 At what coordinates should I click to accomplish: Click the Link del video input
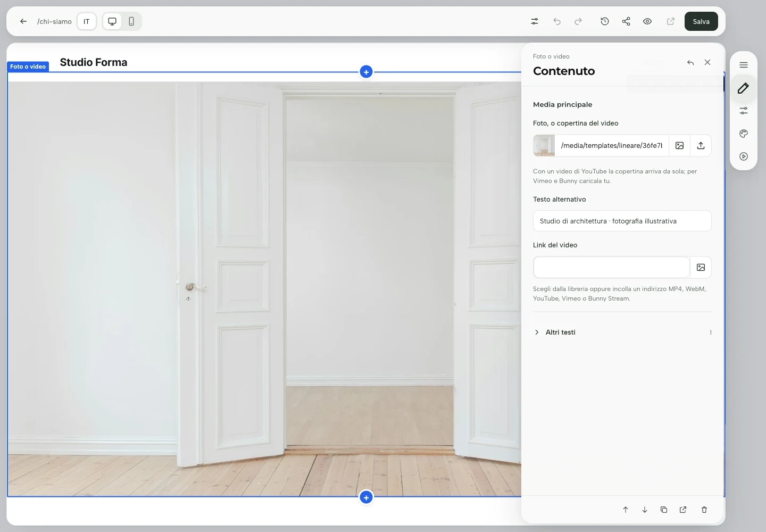tap(612, 267)
